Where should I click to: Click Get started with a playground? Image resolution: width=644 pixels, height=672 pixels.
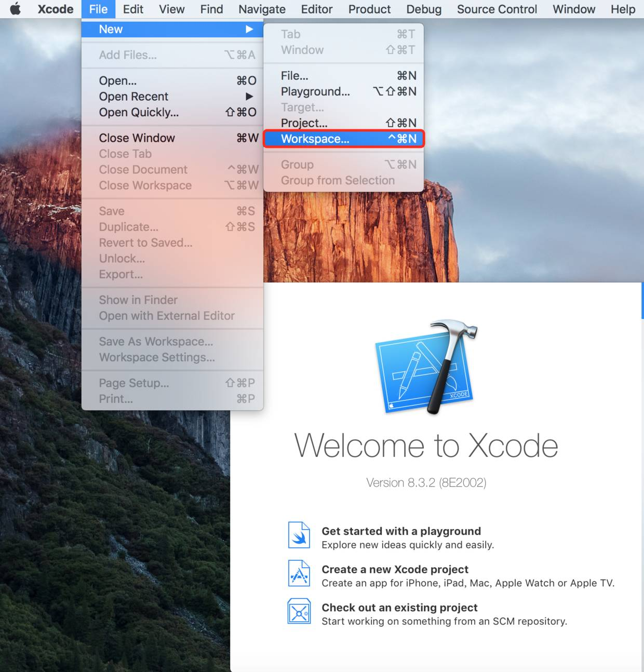click(x=401, y=531)
